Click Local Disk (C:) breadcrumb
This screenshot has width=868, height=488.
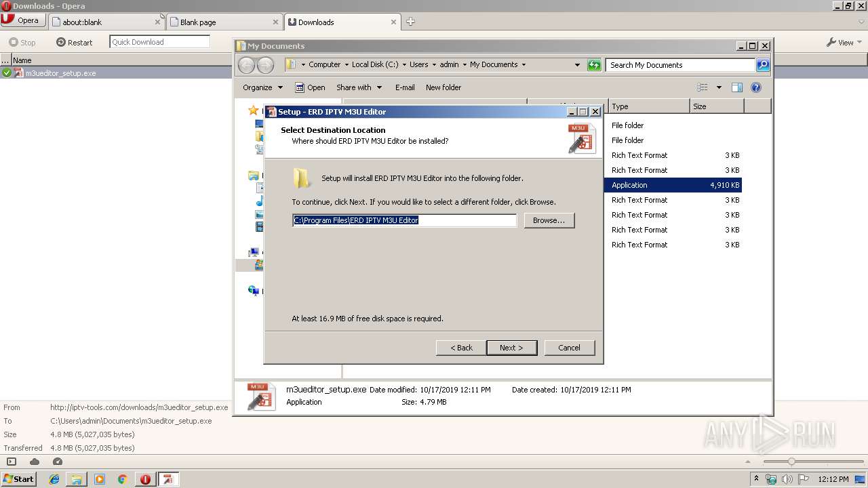coord(375,64)
